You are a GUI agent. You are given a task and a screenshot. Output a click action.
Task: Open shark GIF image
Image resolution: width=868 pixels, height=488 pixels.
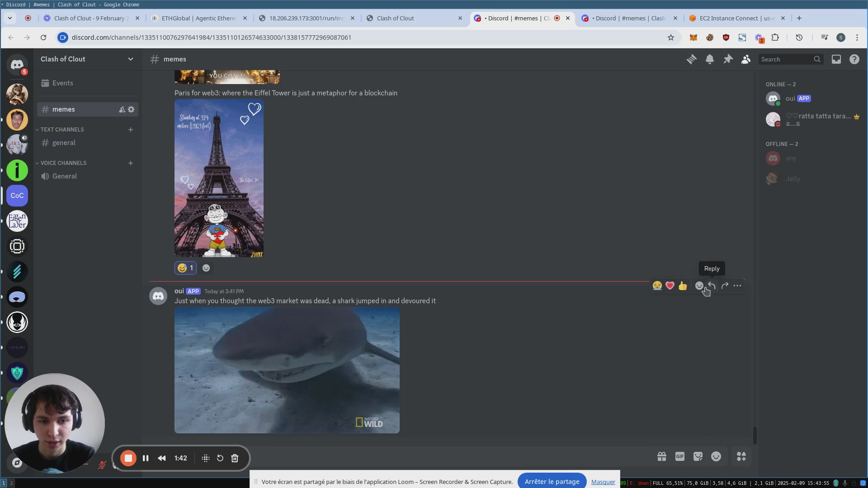tap(287, 370)
